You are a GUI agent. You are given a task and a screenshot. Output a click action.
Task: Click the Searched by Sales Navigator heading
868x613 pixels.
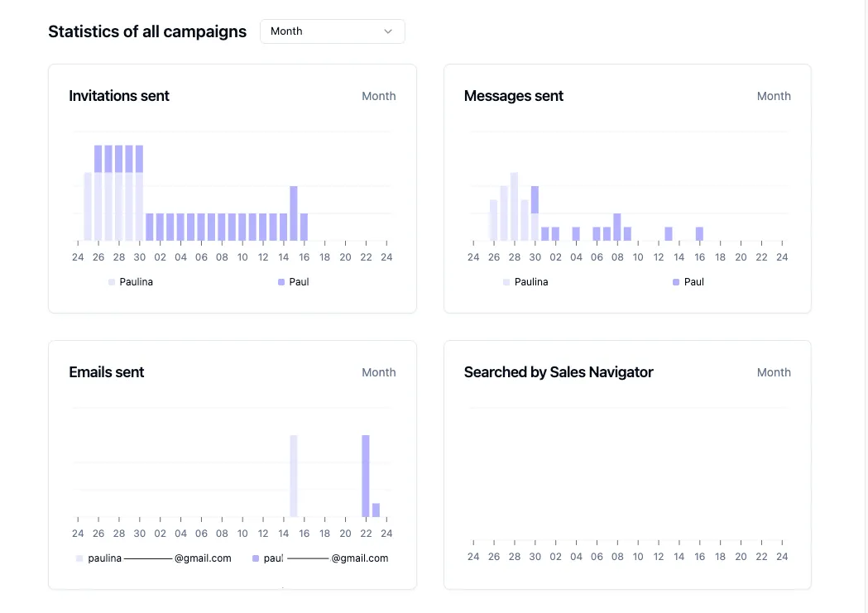pos(559,372)
